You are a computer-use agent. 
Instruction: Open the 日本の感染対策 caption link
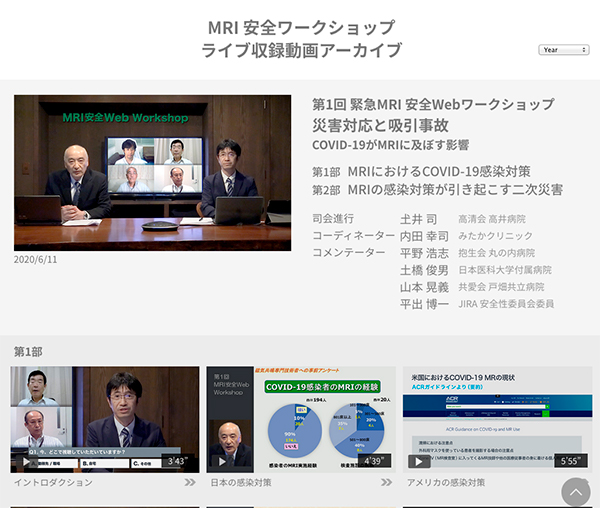[x=241, y=483]
